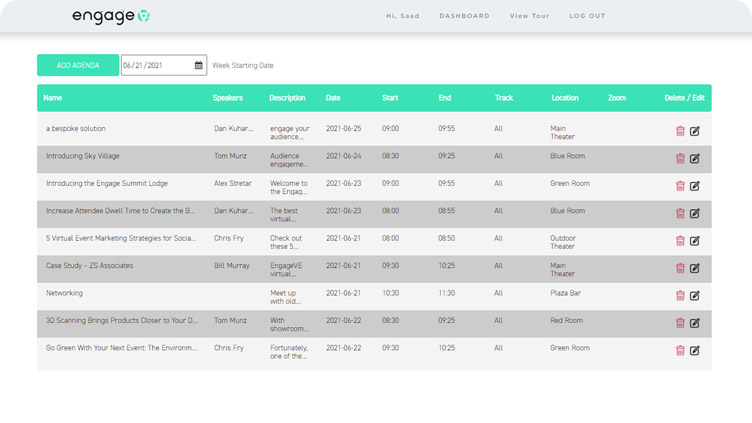This screenshot has height=423, width=752.
Task: Edit the Networking agenda row
Action: [694, 295]
